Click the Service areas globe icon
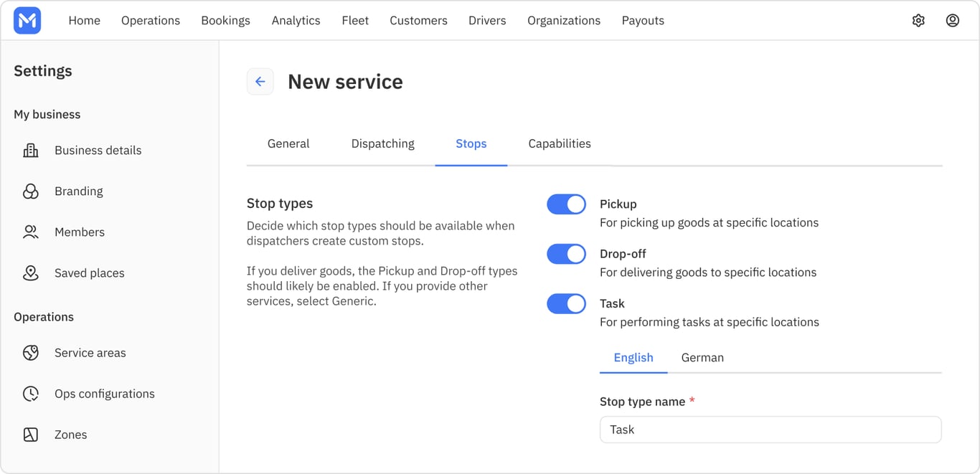 (x=31, y=353)
